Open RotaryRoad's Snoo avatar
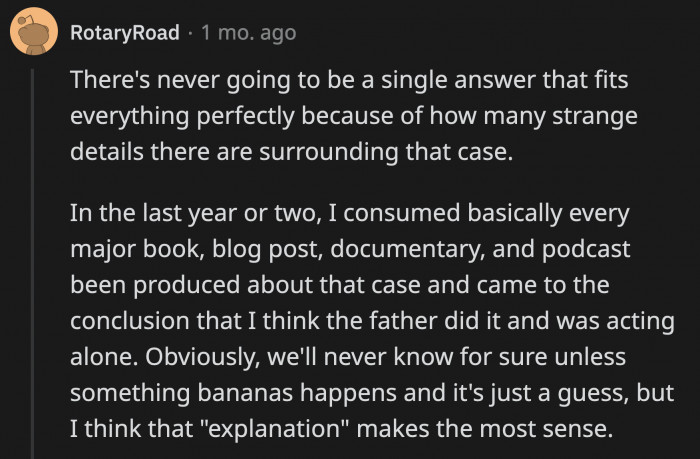This screenshot has width=700, height=459. click(x=34, y=31)
